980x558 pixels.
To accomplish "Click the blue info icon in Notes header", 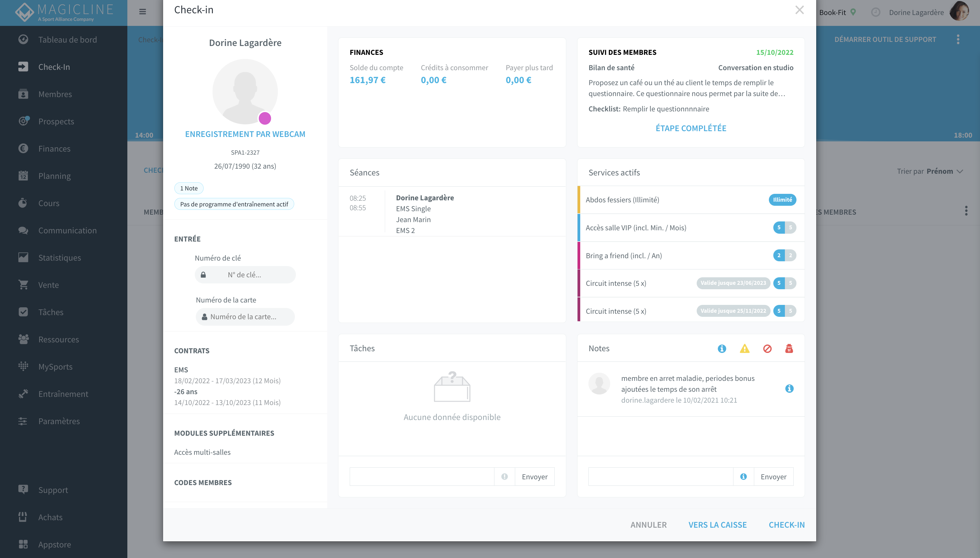I will 722,348.
